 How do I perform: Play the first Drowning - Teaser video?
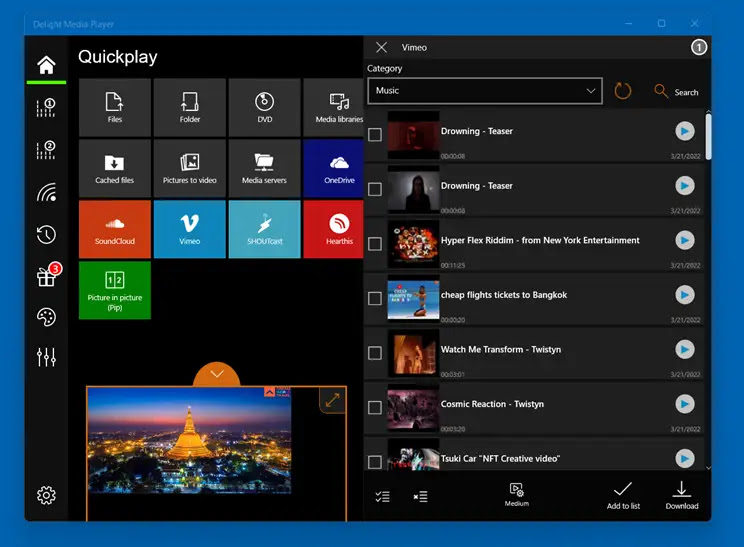(685, 131)
